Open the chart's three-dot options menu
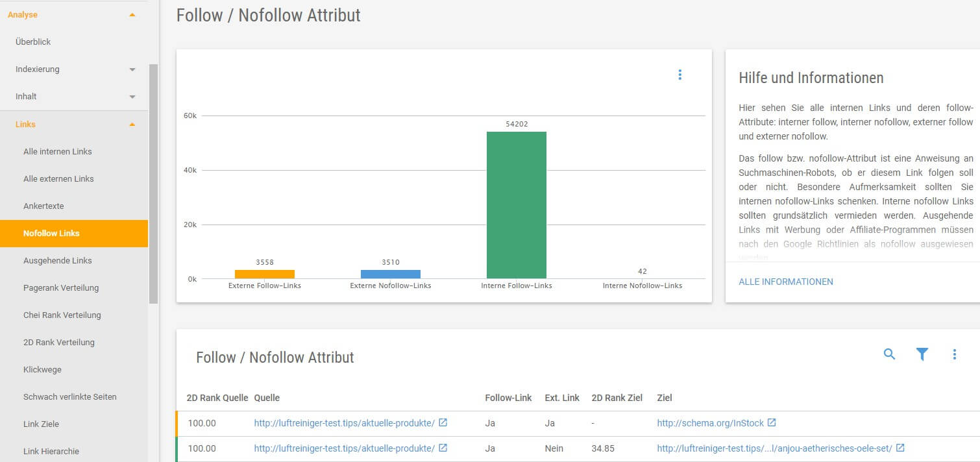Viewport: 980px width, 462px height. click(680, 75)
